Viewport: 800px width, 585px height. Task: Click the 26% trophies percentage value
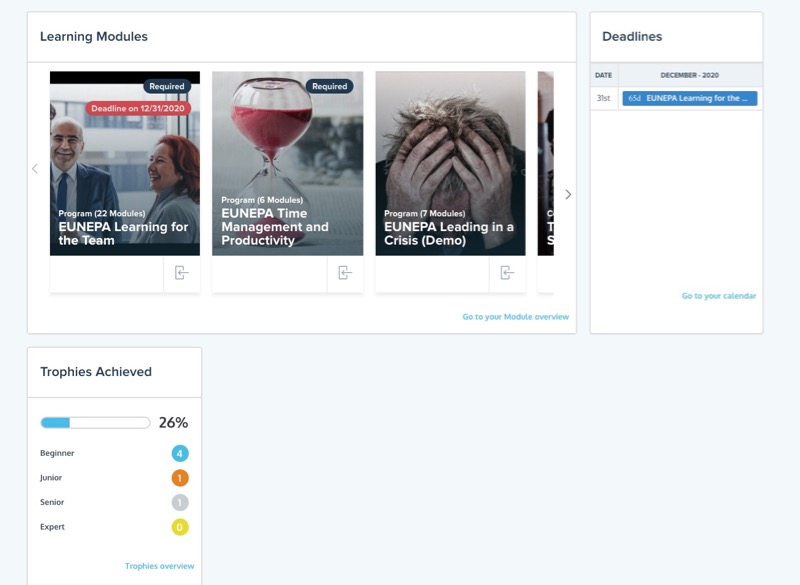[173, 423]
